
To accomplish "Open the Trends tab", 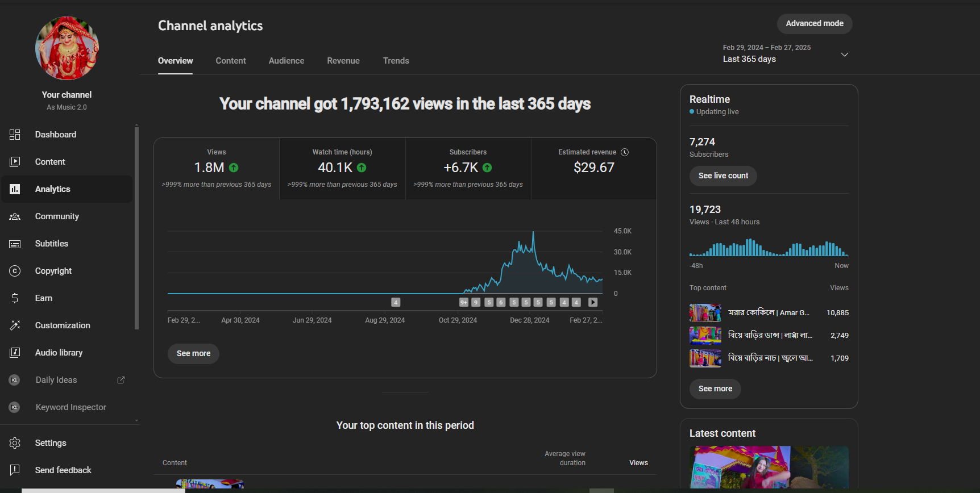I will point(396,61).
